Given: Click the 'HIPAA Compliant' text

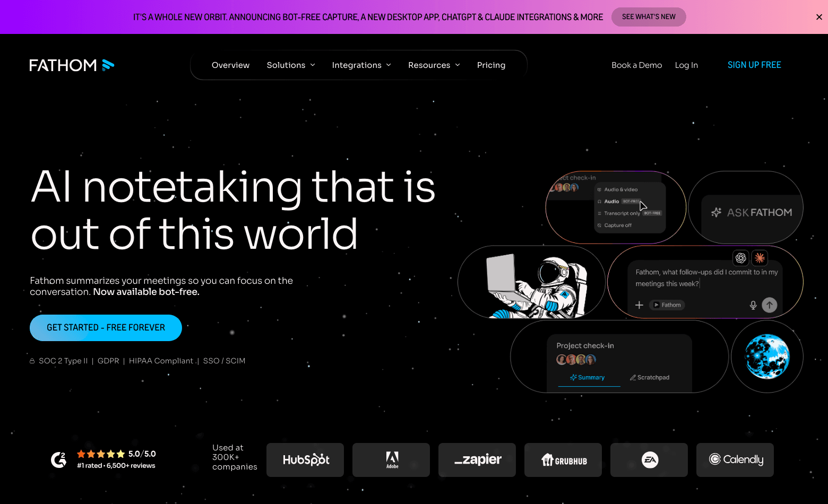Looking at the screenshot, I should [x=161, y=361].
